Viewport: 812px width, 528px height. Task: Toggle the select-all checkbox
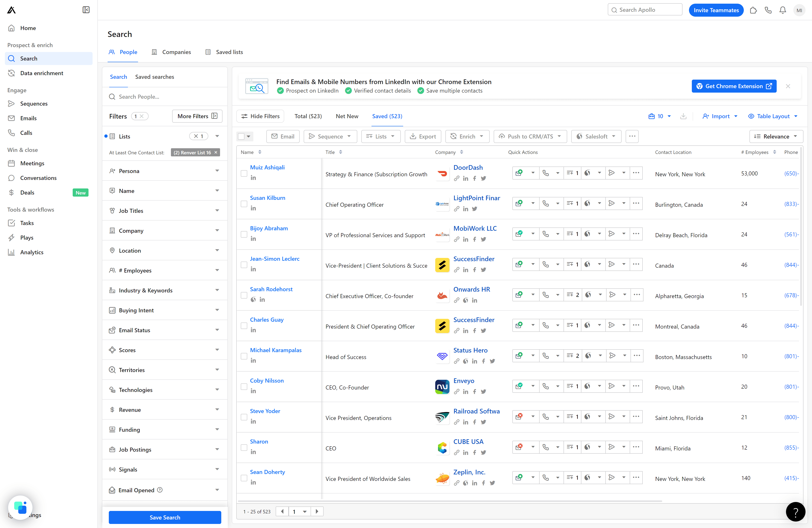point(241,136)
